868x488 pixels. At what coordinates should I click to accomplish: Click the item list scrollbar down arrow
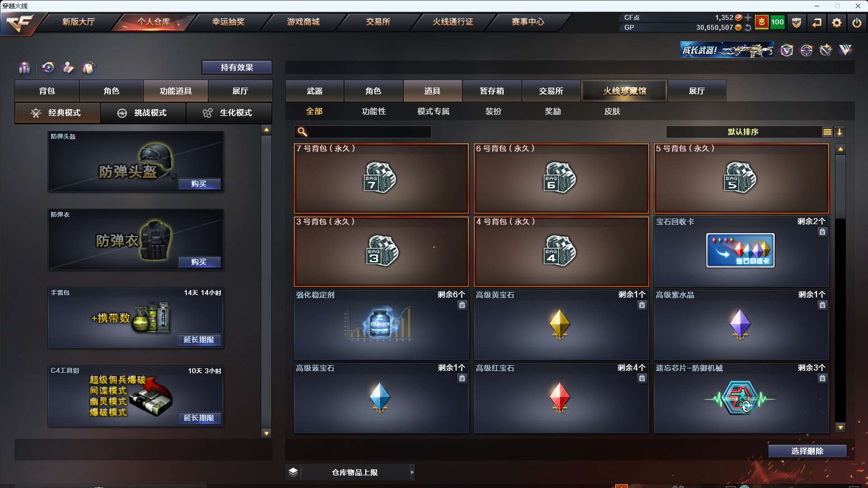(x=840, y=427)
